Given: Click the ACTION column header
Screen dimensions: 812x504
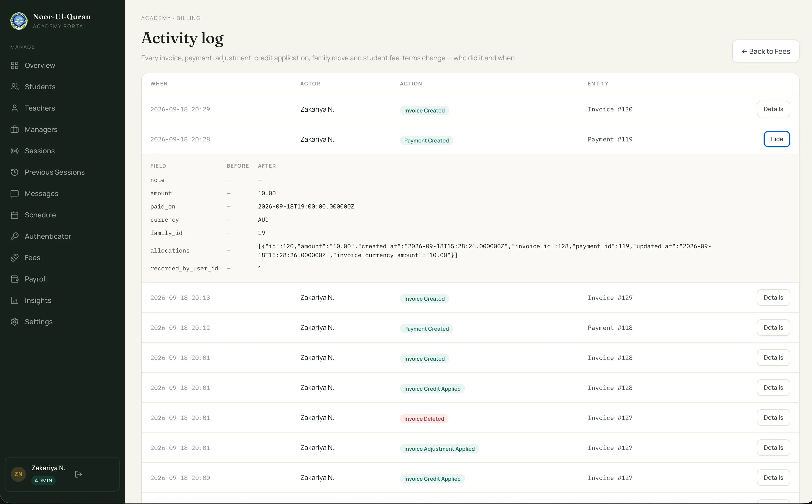Looking at the screenshot, I should click(411, 84).
